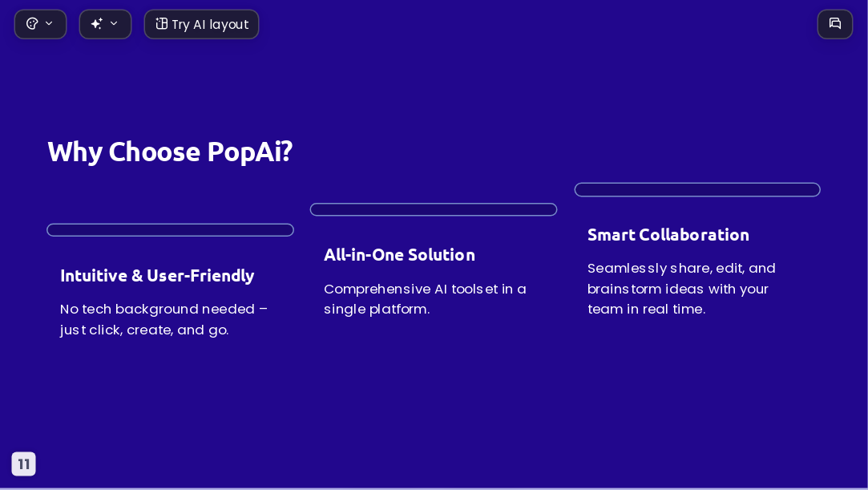Click the rounded bar above All-in-One Solution
Image resolution: width=868 pixels, height=490 pixels.
pos(434,209)
